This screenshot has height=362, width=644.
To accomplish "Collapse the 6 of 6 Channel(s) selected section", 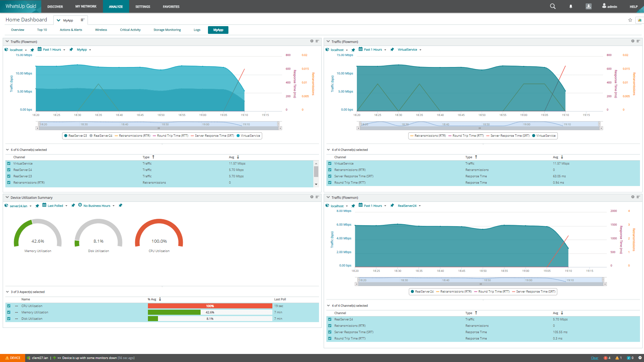I will [x=7, y=150].
